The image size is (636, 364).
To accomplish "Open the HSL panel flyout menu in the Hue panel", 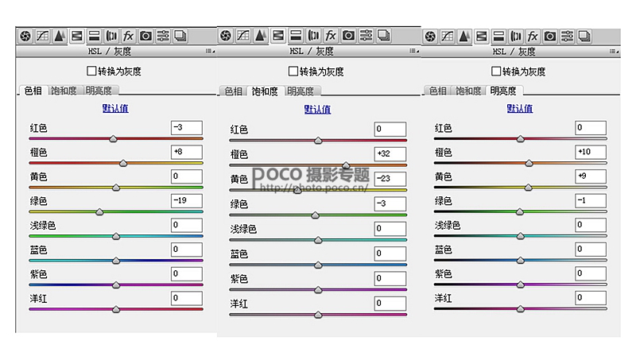I will 210,51.
